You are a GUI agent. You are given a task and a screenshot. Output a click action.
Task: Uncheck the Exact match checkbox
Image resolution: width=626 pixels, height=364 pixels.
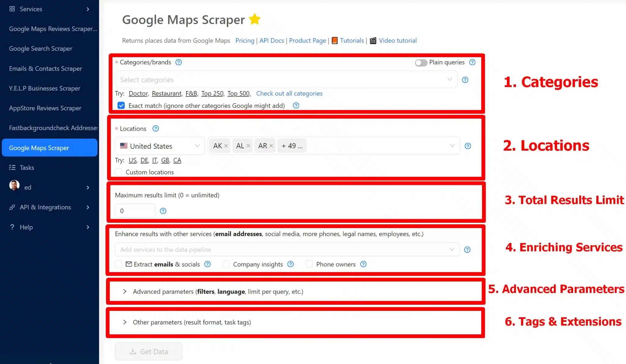click(x=121, y=106)
